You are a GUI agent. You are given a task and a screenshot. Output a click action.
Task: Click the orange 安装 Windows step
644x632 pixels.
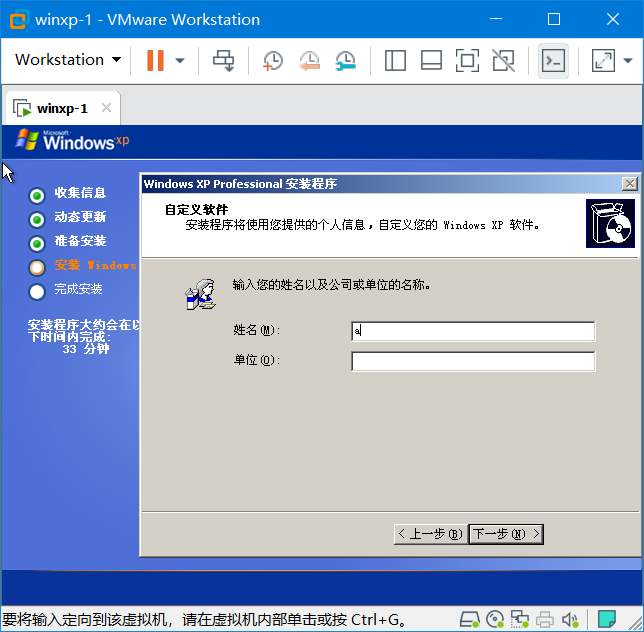pos(95,265)
